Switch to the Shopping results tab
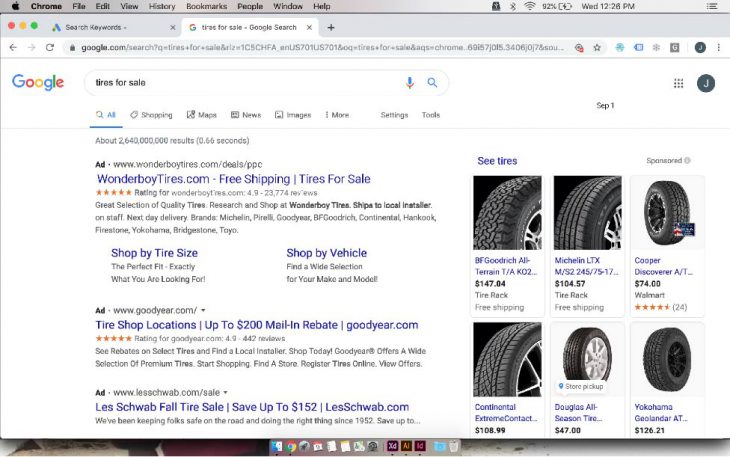 (x=151, y=115)
